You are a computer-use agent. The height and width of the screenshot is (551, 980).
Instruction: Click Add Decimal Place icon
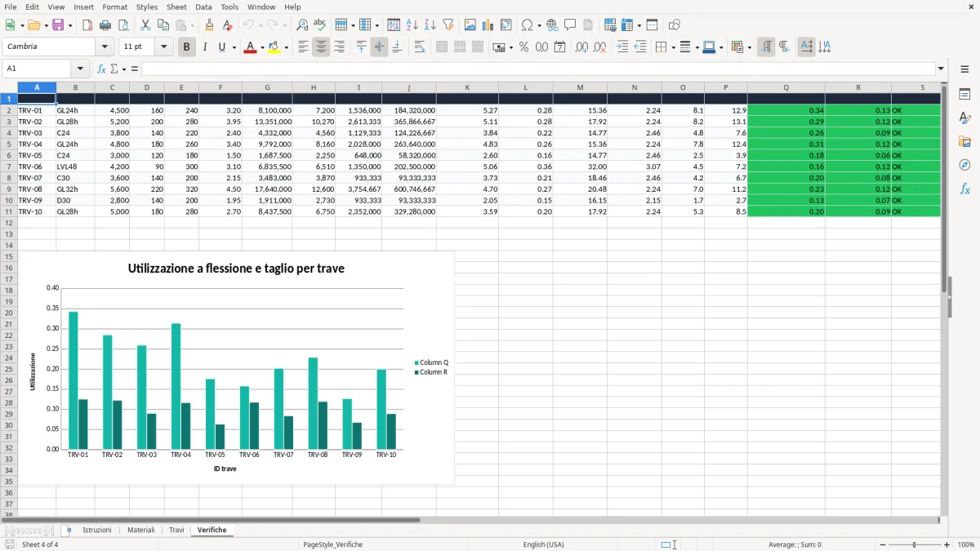581,47
